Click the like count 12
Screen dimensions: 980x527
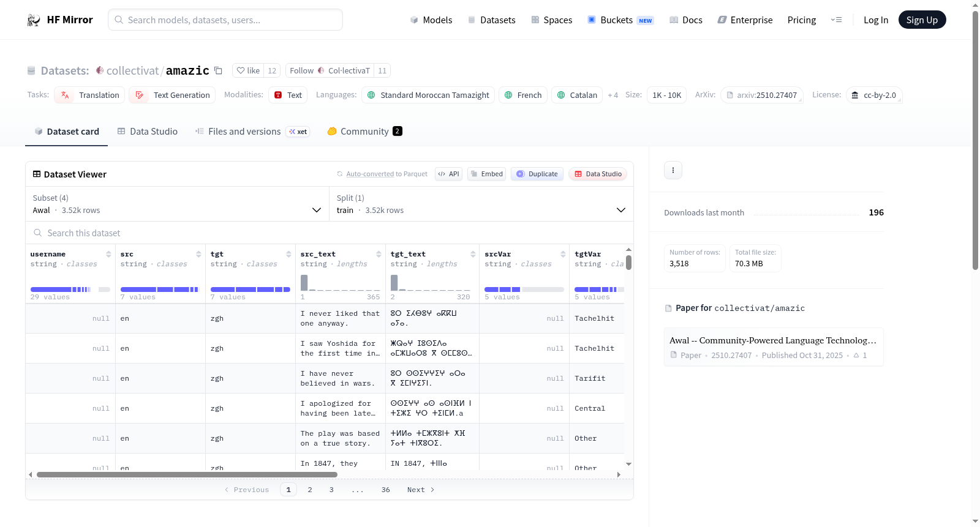pyautogui.click(x=272, y=70)
